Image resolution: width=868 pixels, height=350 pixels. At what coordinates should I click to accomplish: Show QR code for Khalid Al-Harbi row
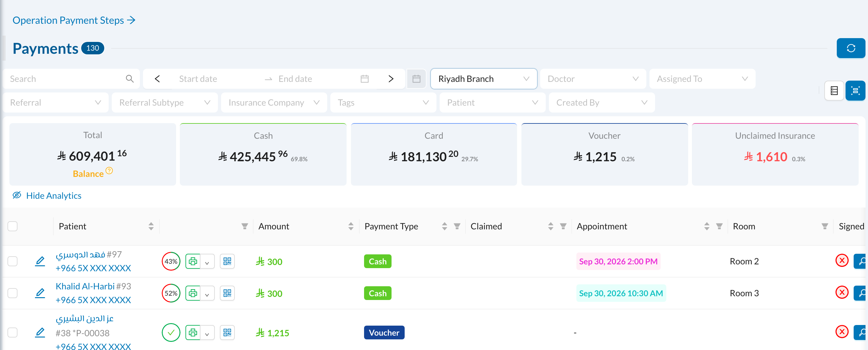[227, 293]
